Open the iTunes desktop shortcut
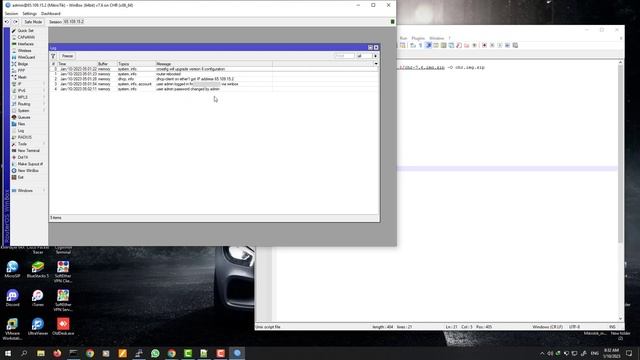640x360 pixels. click(38, 298)
